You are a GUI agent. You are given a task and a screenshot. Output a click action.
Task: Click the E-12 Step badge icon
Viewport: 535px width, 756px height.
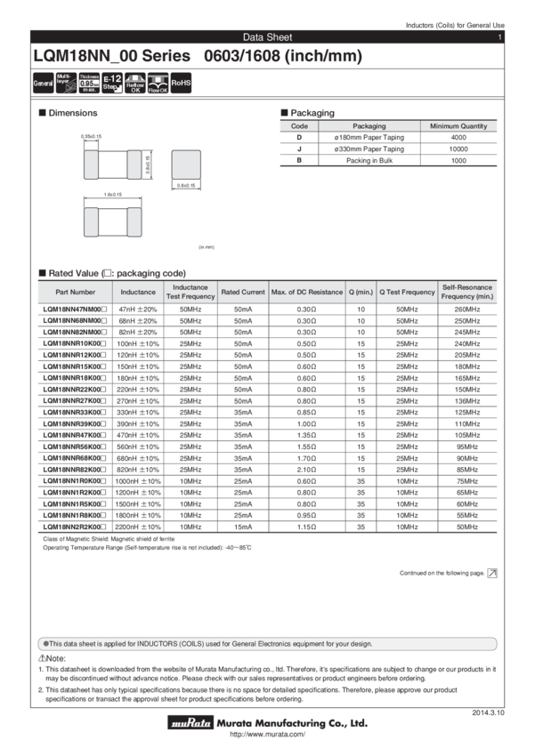coord(112,83)
